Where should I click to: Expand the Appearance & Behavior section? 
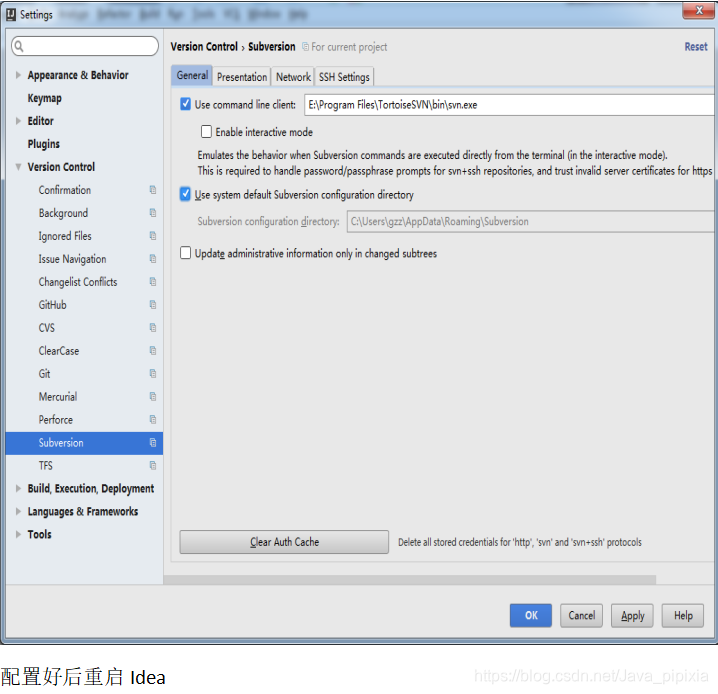18,75
